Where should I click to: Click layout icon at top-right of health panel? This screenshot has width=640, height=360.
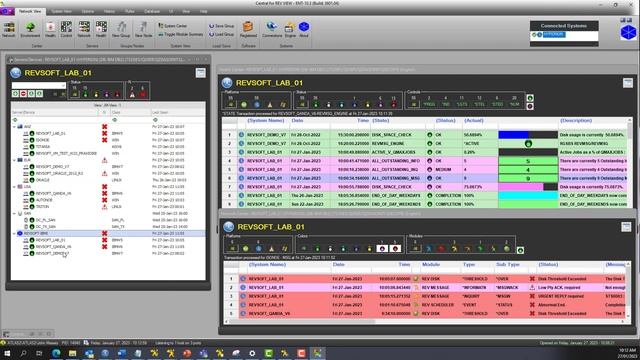click(628, 83)
